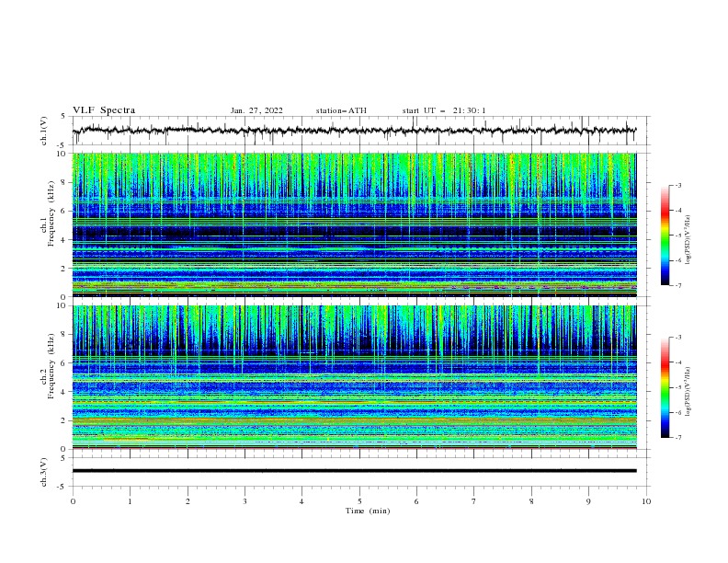Screen dimensions: 728x563
Task: Click the "5" minute tick on the time axis
Action: click(x=359, y=501)
